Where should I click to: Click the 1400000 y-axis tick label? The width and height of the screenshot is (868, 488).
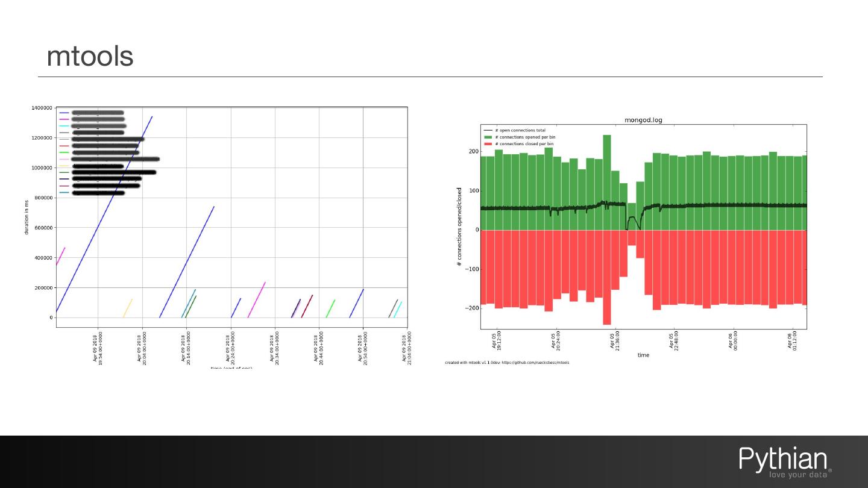(41, 108)
